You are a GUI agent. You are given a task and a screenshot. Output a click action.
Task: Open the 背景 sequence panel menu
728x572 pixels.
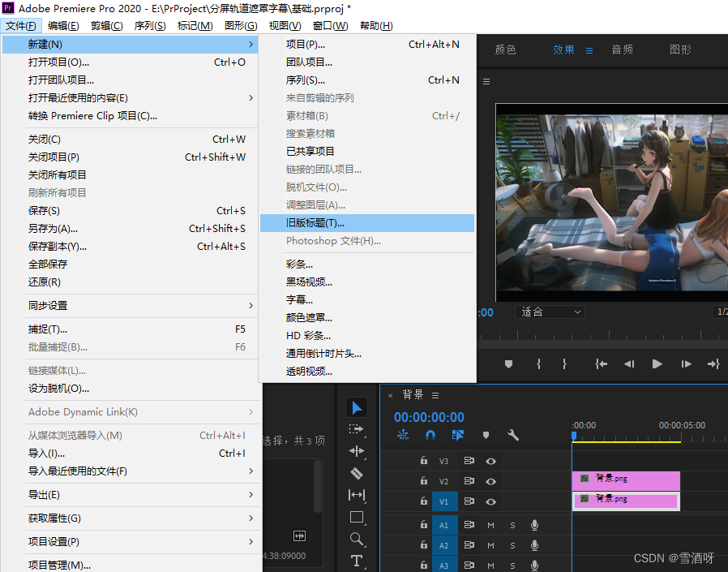point(435,395)
